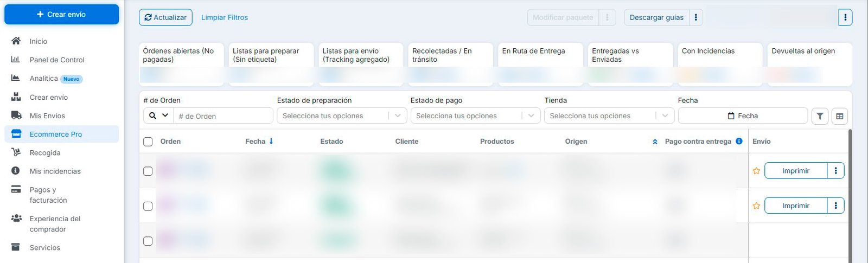
Task: Click the filter funnel icon button
Action: click(x=820, y=116)
